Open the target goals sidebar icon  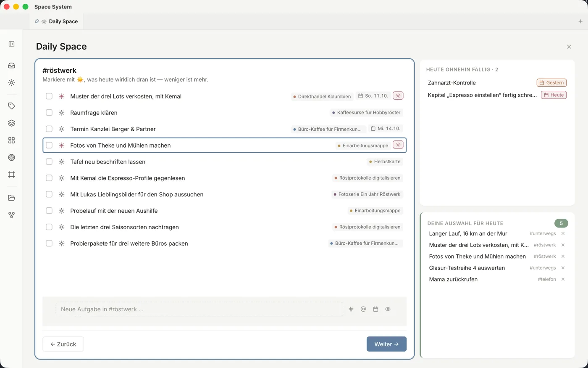[11, 157]
